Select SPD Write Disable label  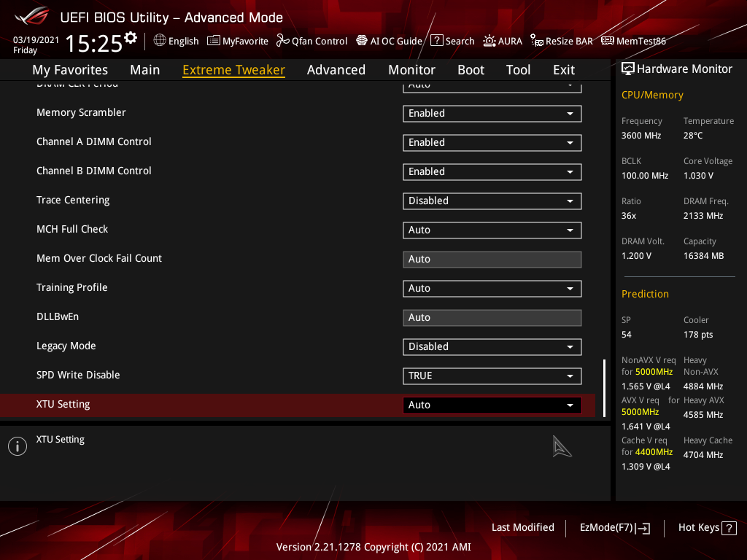click(x=78, y=375)
